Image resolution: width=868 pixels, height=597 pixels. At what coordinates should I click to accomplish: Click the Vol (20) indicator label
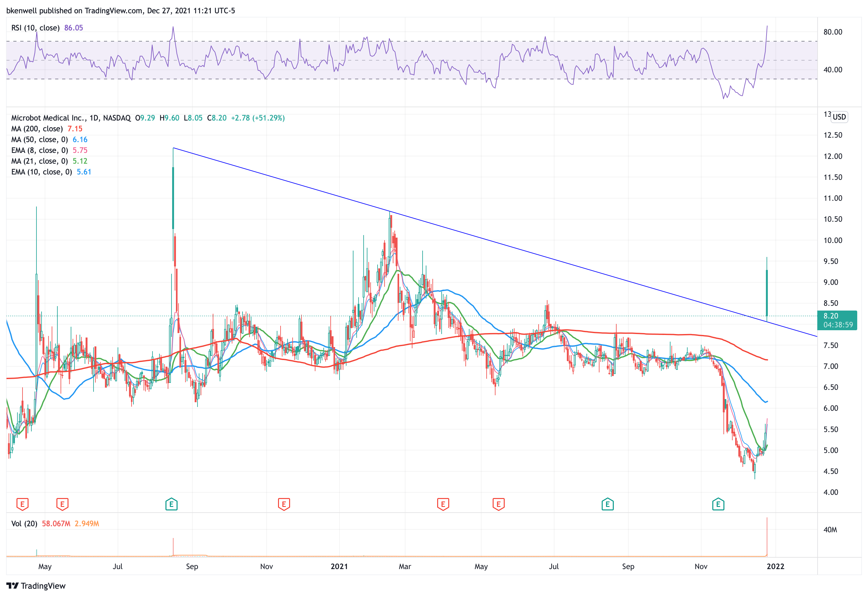[24, 523]
